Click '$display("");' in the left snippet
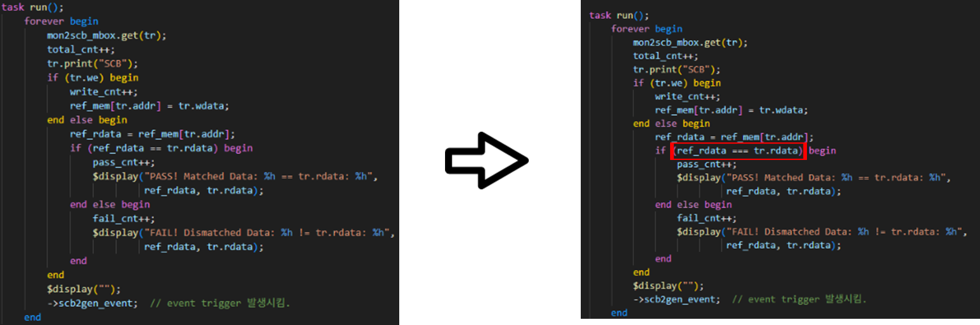980x325 pixels. click(84, 289)
